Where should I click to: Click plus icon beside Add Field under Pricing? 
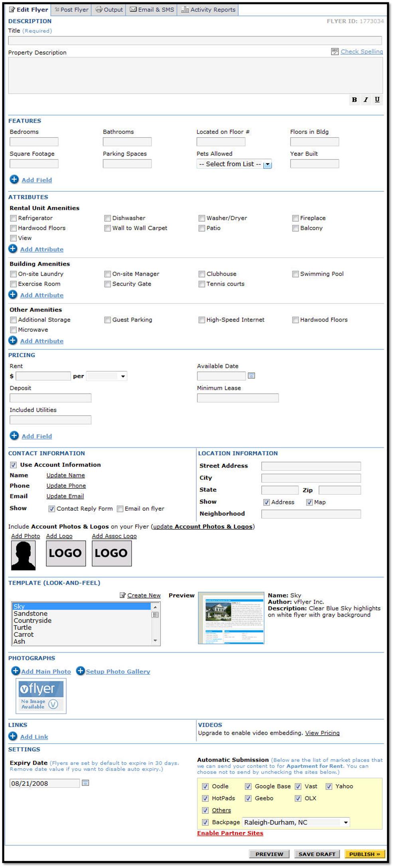click(14, 435)
